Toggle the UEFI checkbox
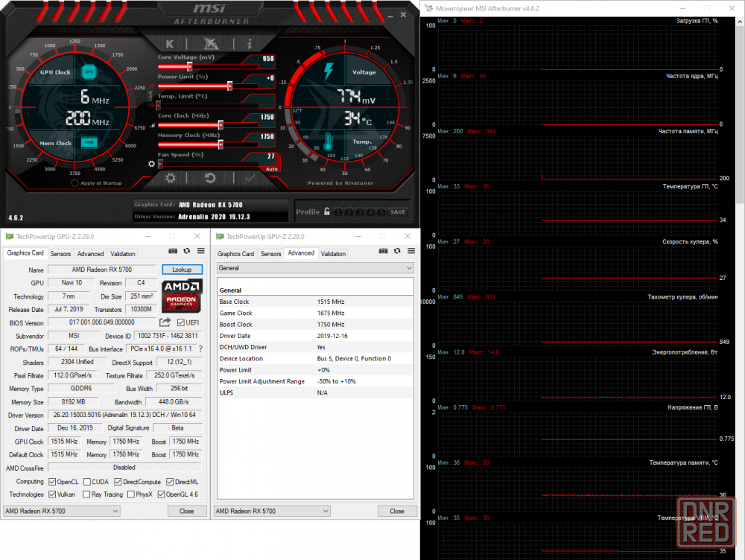The height and width of the screenshot is (560, 745). pyautogui.click(x=181, y=322)
